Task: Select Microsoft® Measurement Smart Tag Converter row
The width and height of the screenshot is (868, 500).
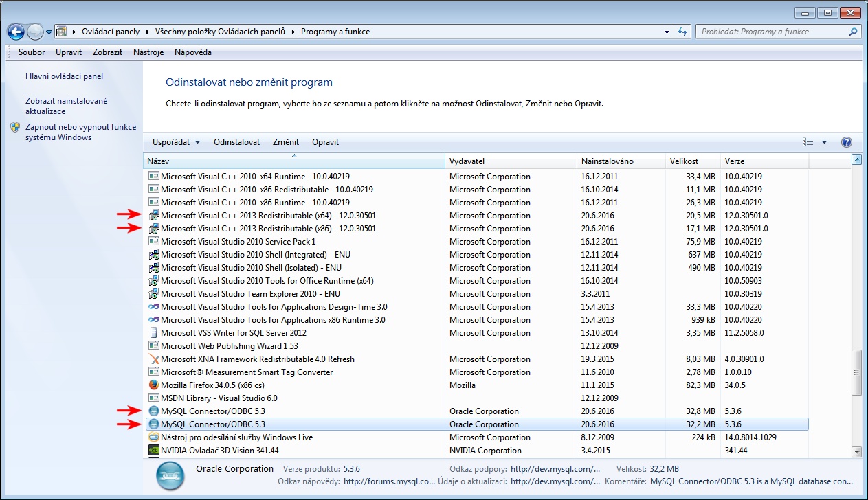Action: point(478,372)
